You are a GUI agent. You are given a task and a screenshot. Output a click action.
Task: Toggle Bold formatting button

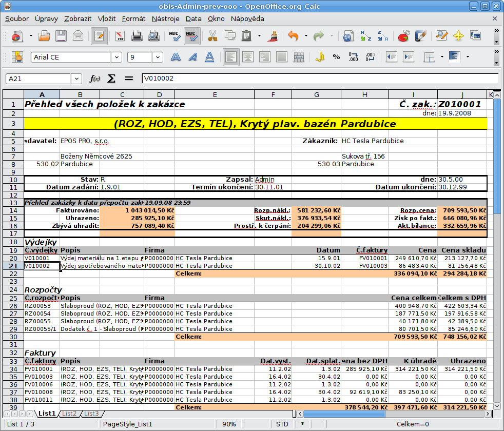[x=176, y=57]
